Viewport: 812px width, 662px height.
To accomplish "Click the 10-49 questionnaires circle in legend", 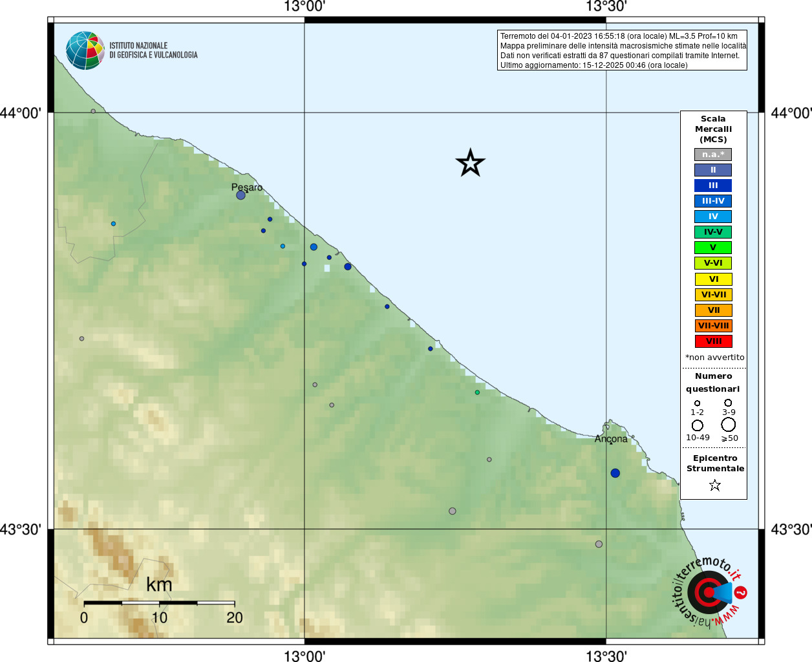I will [698, 425].
